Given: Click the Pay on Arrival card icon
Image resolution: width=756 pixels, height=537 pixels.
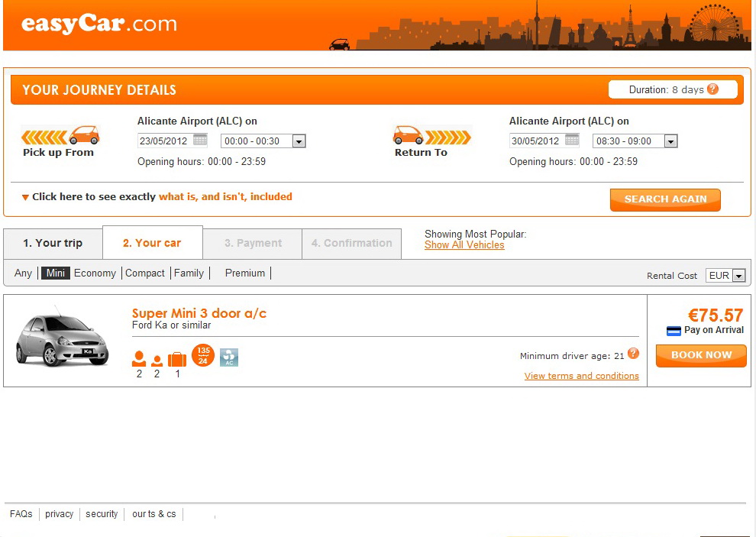Looking at the screenshot, I should point(674,331).
